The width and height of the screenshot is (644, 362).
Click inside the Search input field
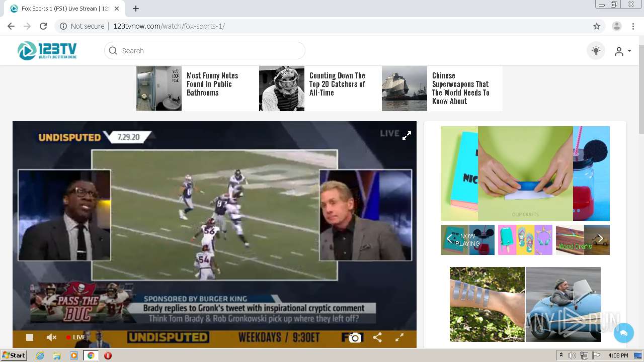tap(204, 51)
